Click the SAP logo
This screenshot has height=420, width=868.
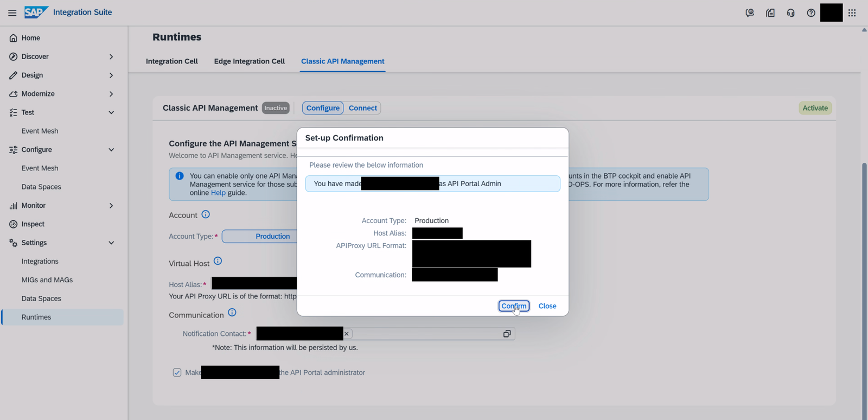[36, 12]
